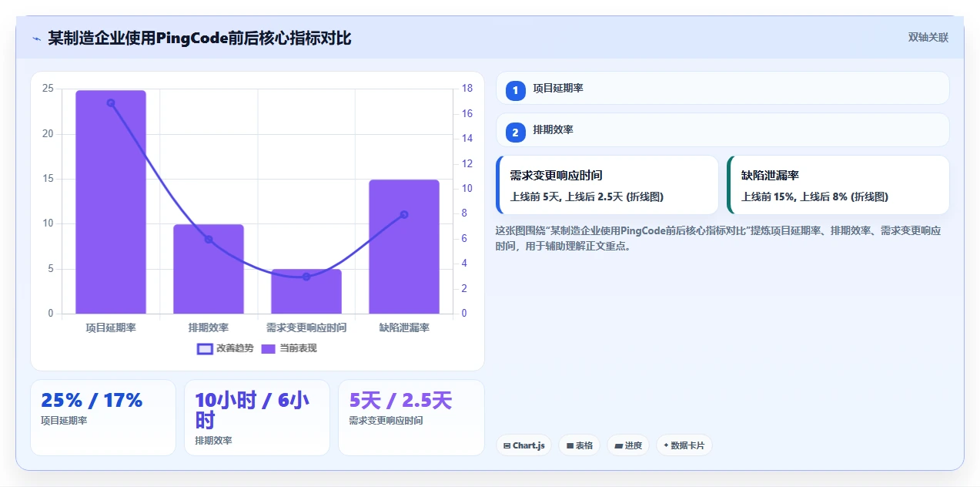Click the sparkle icon on 数据卡片 tag

click(x=666, y=445)
